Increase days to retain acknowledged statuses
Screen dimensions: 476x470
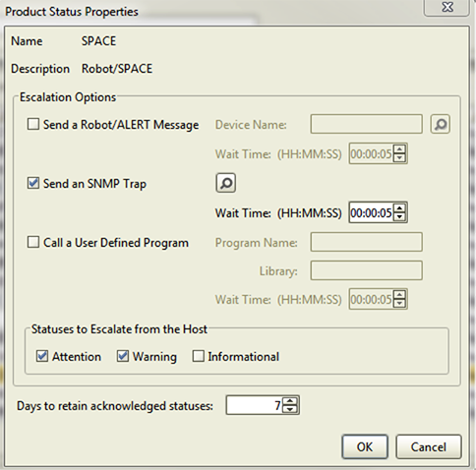click(x=290, y=401)
